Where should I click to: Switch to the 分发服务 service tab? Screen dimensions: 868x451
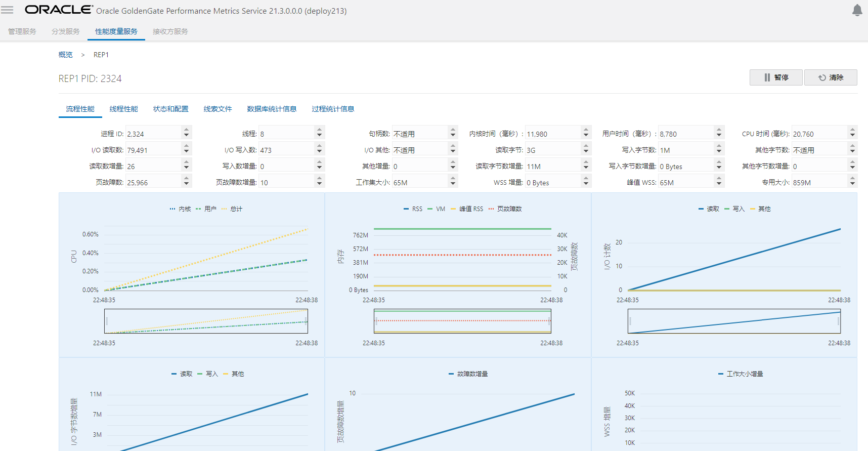(x=66, y=31)
